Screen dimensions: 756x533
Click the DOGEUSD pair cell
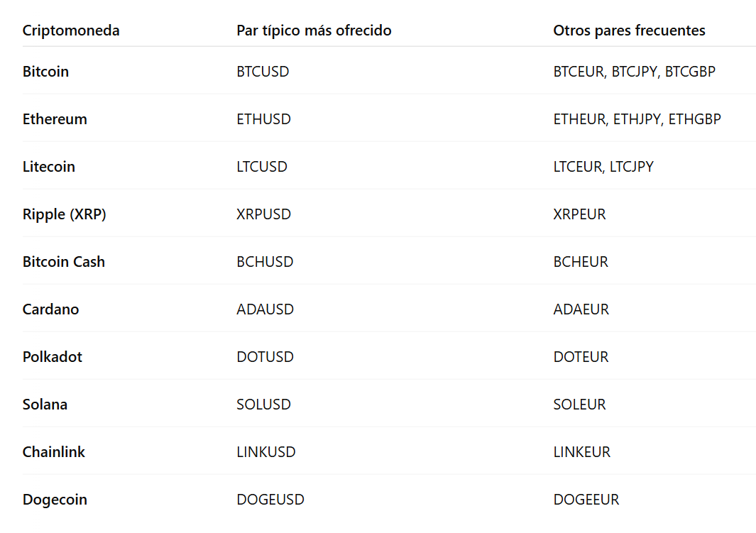270,500
